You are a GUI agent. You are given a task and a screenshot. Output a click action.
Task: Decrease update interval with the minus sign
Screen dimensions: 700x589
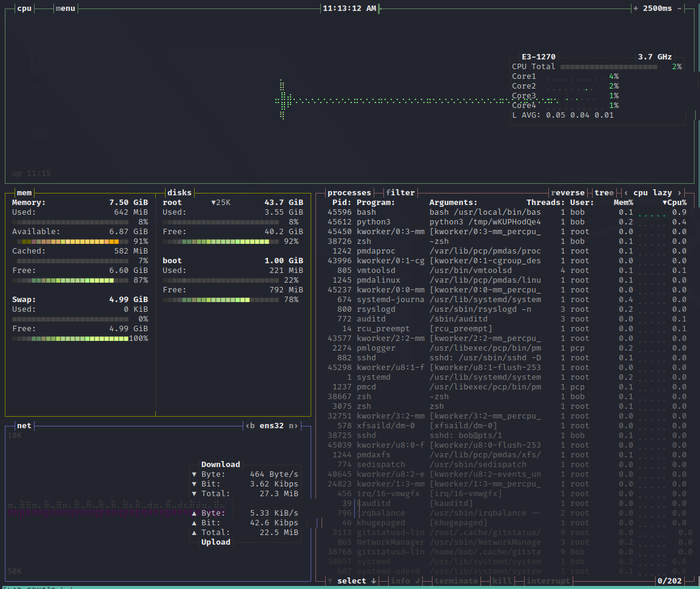click(x=679, y=8)
